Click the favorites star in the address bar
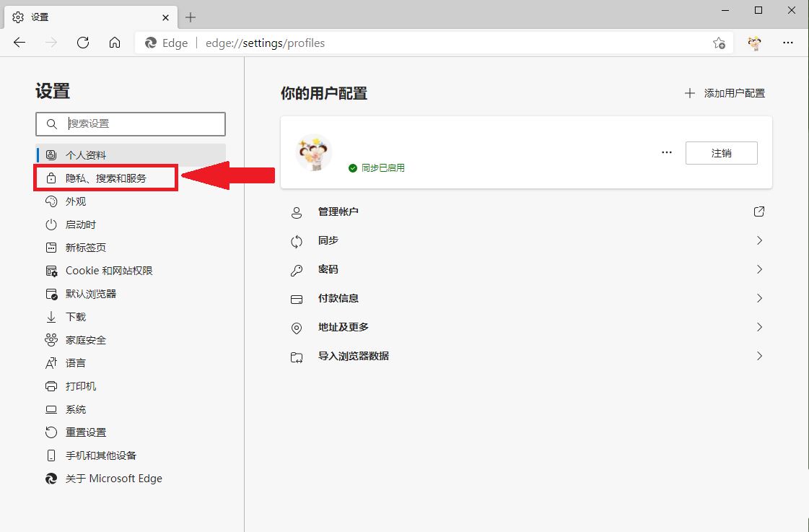This screenshot has width=809, height=532. click(x=719, y=43)
